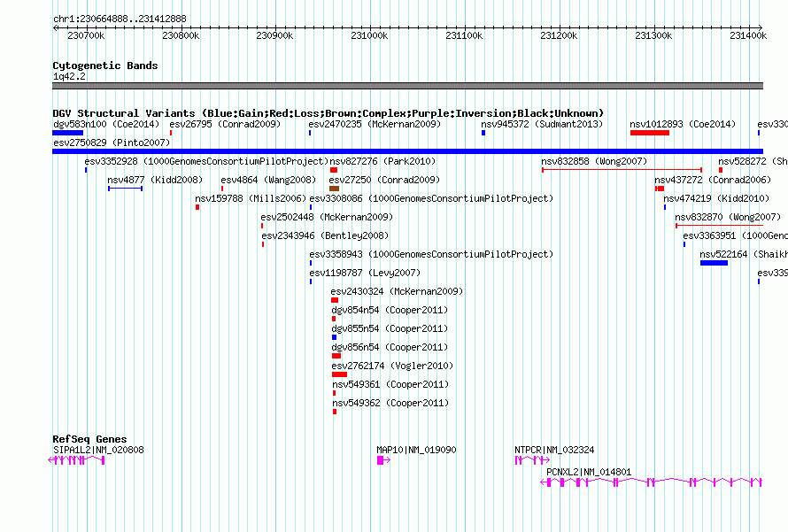The width and height of the screenshot is (788, 532).
Task: Click the 231300k ruler position
Action: point(653,35)
